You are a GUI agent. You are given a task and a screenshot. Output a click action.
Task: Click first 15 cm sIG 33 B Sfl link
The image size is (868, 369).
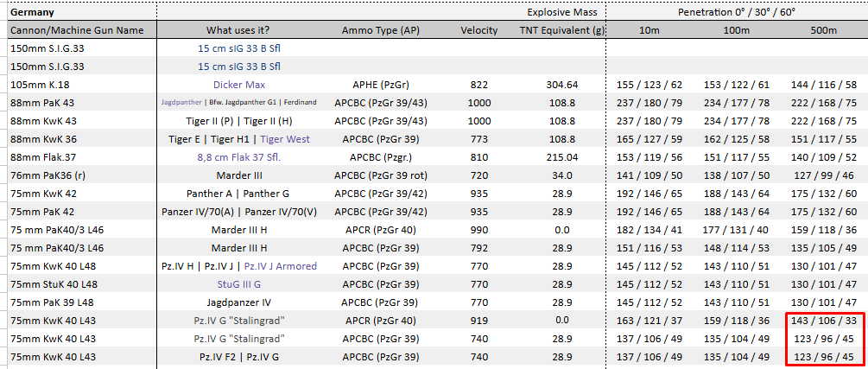[239, 48]
